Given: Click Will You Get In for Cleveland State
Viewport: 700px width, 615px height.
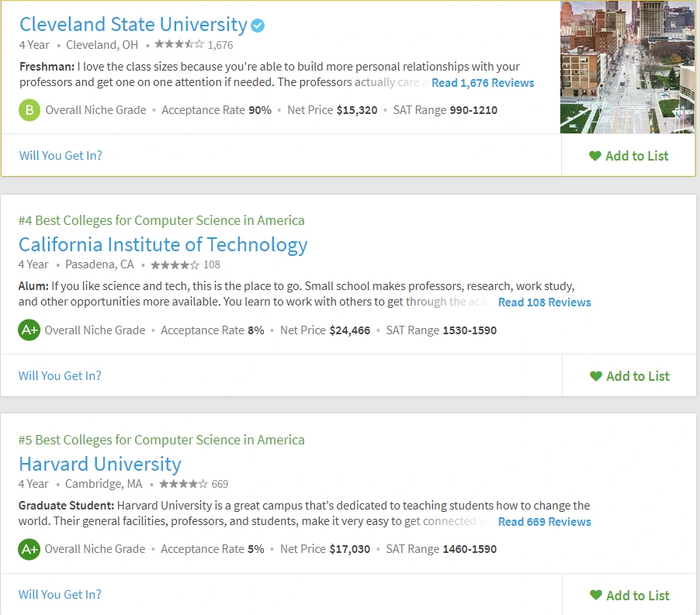Looking at the screenshot, I should click(61, 156).
